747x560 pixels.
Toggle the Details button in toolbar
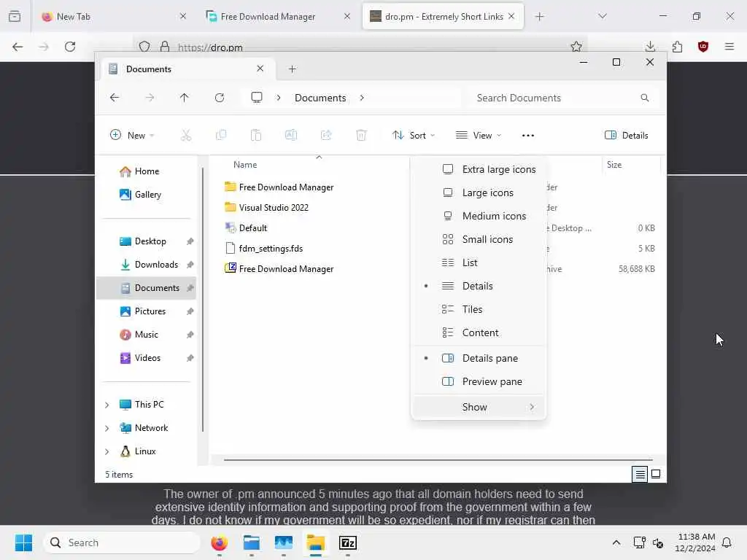pyautogui.click(x=626, y=136)
